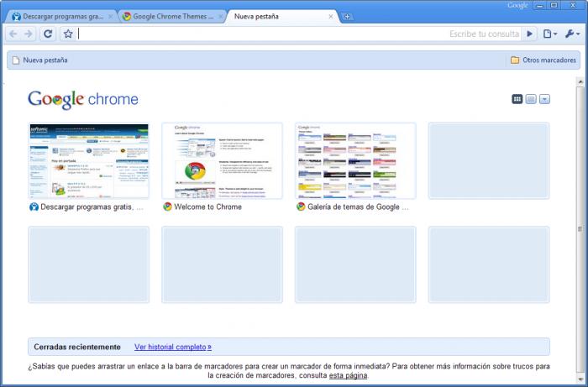Image resolution: width=588 pixels, height=387 pixels.
Task: Click into the address bar field
Action: [298, 34]
